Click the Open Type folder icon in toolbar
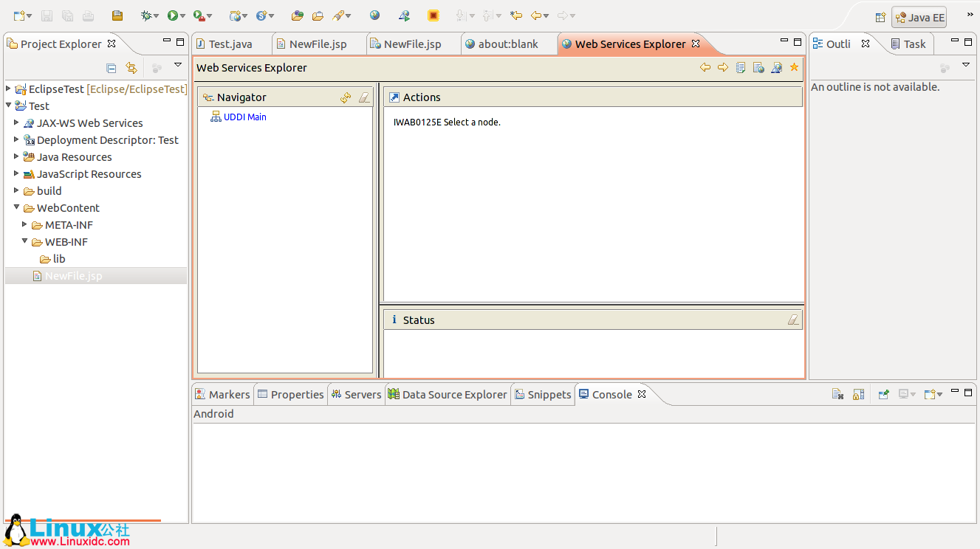The height and width of the screenshot is (549, 980). 297,15
